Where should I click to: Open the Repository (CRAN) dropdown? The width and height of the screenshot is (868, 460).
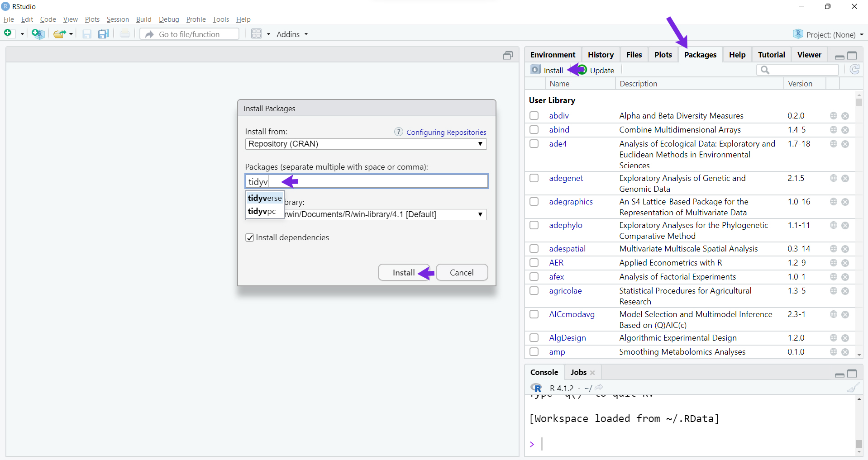366,144
